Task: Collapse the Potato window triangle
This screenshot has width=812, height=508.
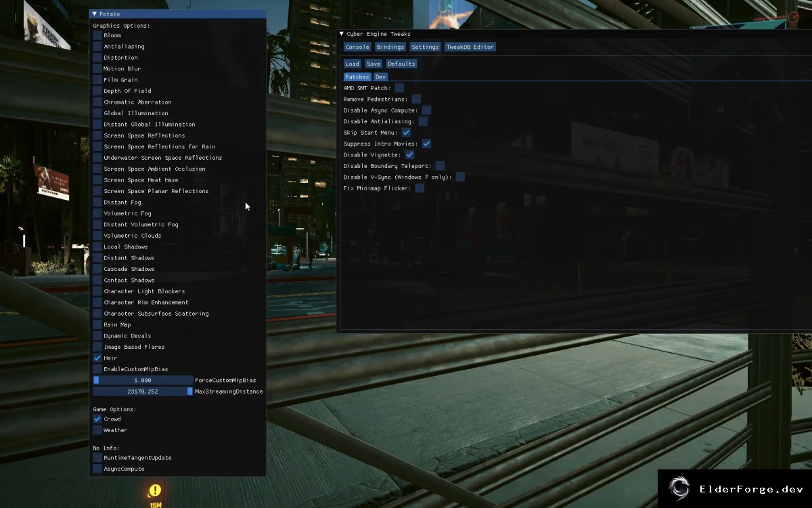Action: [95, 14]
